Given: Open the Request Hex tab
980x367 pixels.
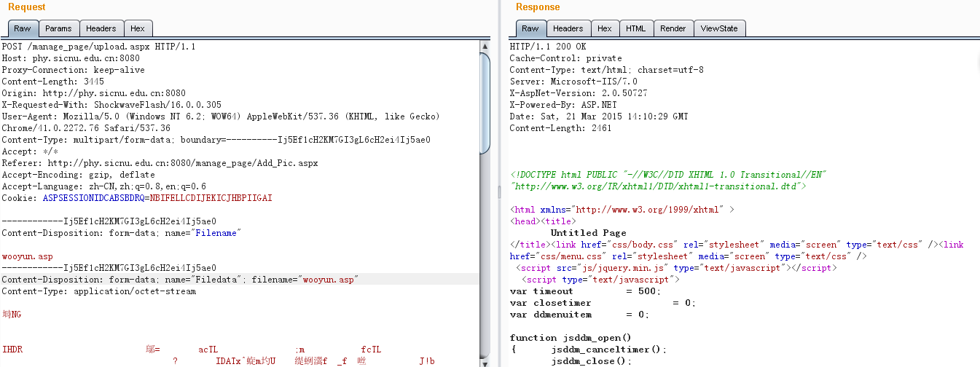Looking at the screenshot, I should (138, 28).
